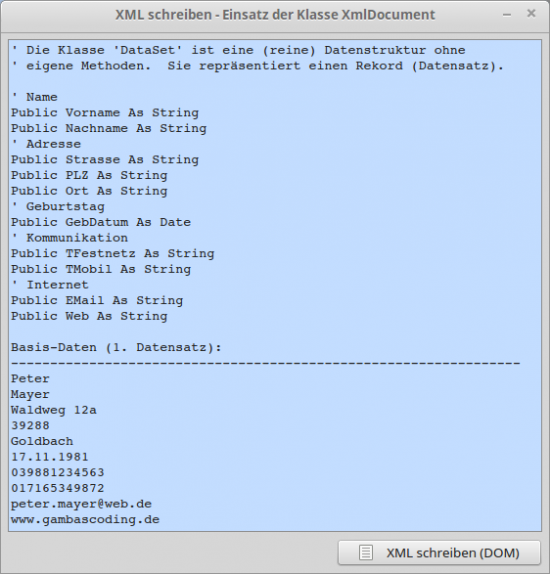Screen dimensions: 550x574
Task: Click the www.gambascoding.de text
Action: pos(85,519)
